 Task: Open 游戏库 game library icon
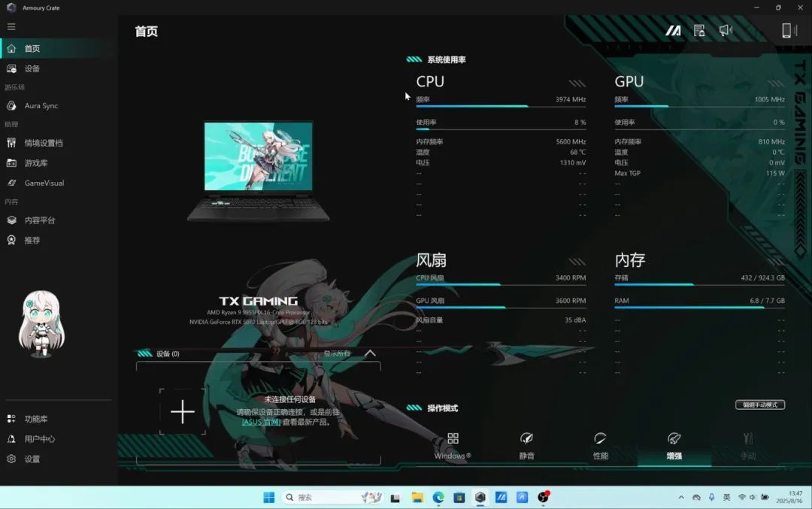coord(11,163)
